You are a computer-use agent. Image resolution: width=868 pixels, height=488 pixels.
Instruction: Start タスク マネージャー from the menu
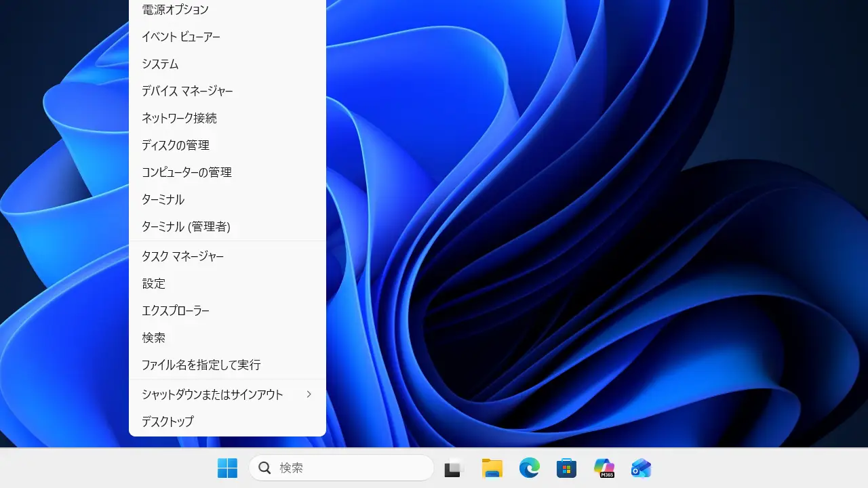(182, 256)
